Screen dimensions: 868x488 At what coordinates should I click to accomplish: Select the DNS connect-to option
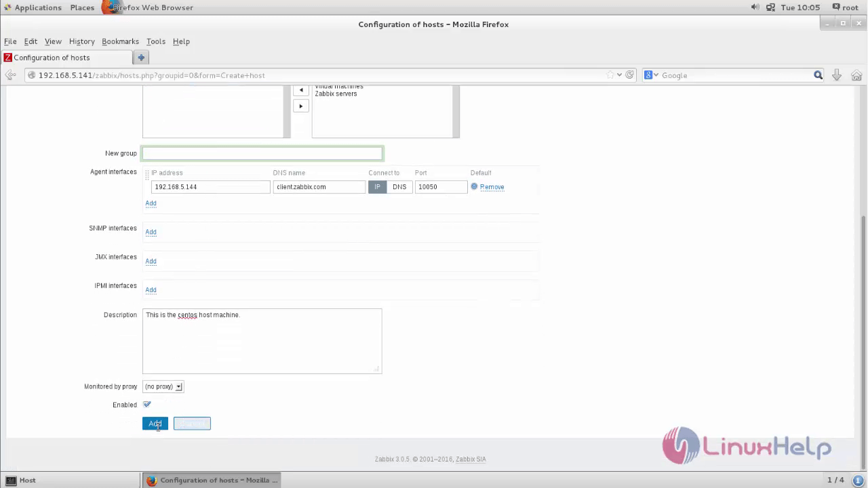[399, 187]
